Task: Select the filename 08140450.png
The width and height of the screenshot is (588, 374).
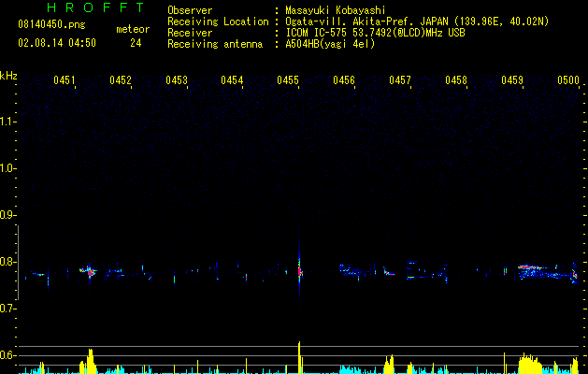Action: click(x=51, y=24)
